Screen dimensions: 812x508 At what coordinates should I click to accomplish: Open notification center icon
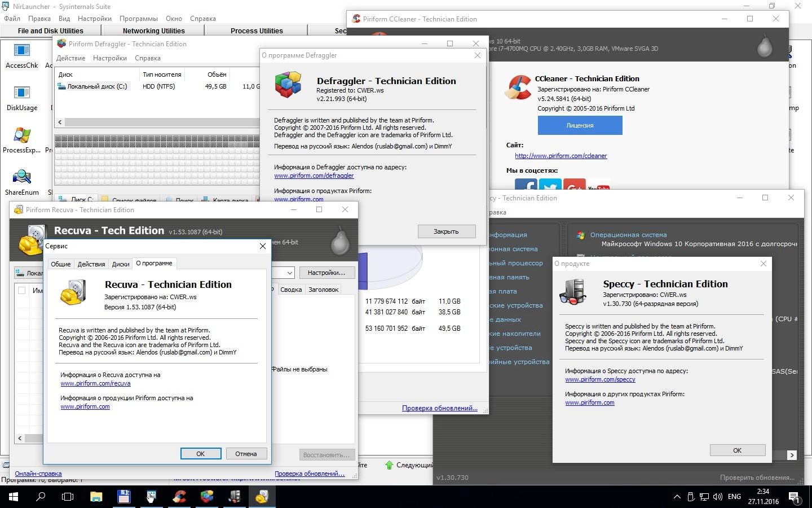coord(795,497)
